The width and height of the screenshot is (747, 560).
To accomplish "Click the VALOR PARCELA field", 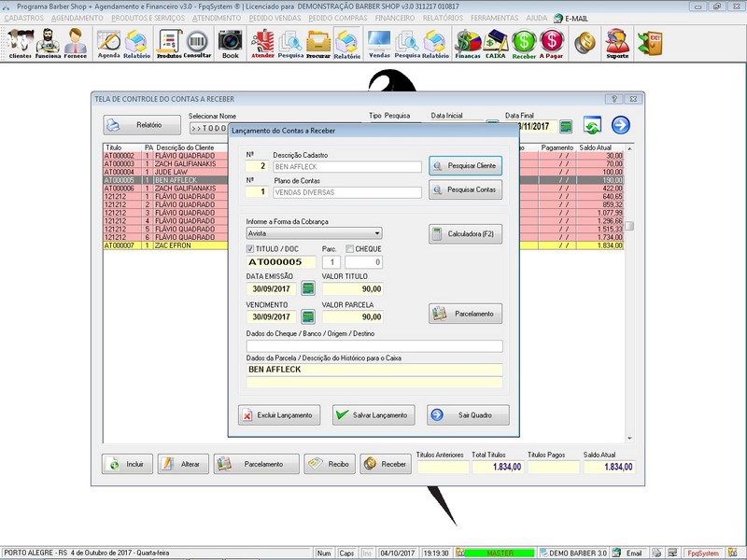I will pos(353,316).
